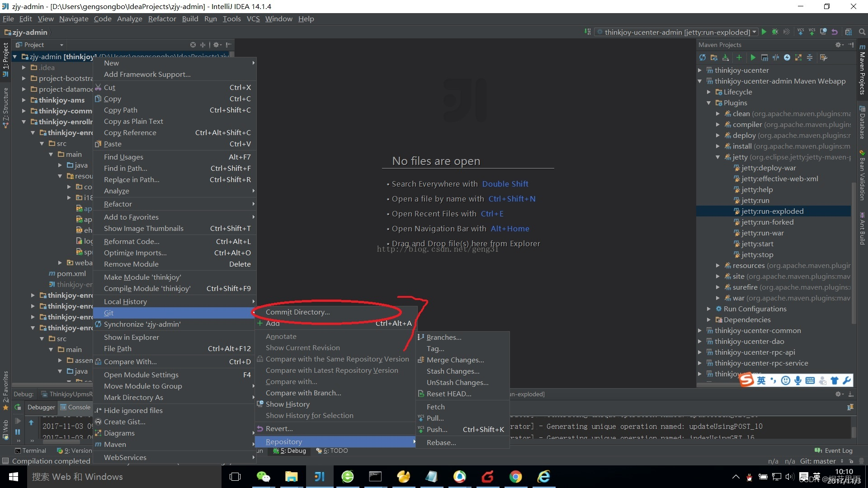Toggle visibility of thinkjoy-enrollr module
This screenshot has width=868, height=488.
click(x=25, y=122)
